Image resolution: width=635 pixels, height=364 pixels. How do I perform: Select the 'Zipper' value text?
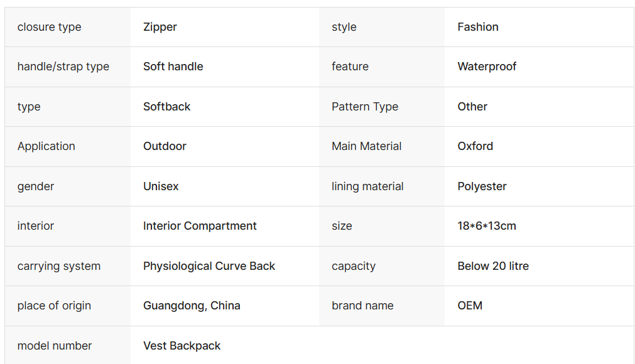(x=160, y=27)
